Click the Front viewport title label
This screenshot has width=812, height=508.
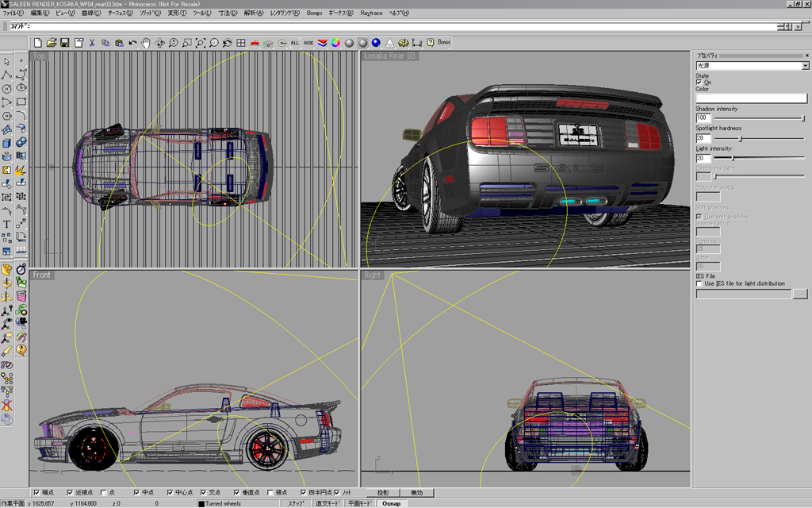[x=41, y=275]
